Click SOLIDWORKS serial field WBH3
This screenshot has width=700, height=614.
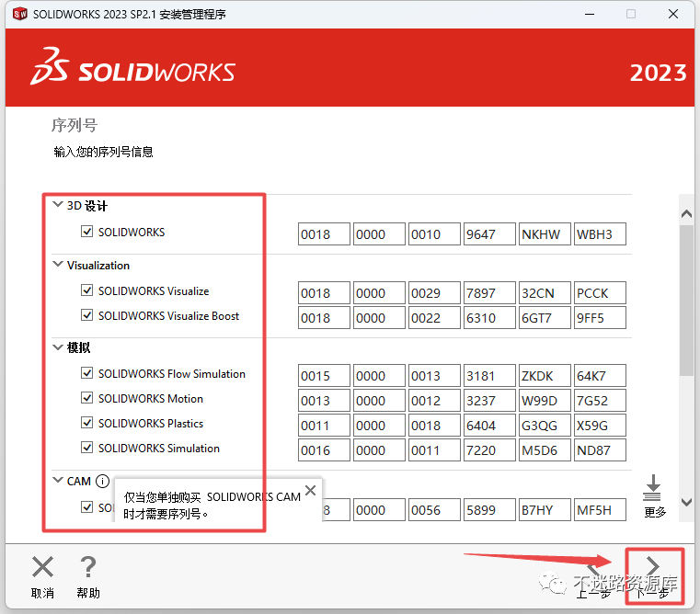[x=600, y=234]
